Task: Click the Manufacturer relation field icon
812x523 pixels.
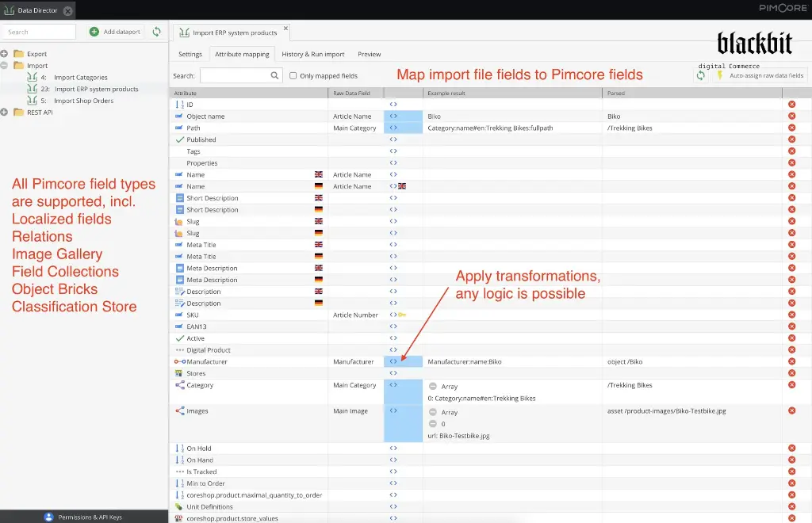Action: click(x=180, y=361)
